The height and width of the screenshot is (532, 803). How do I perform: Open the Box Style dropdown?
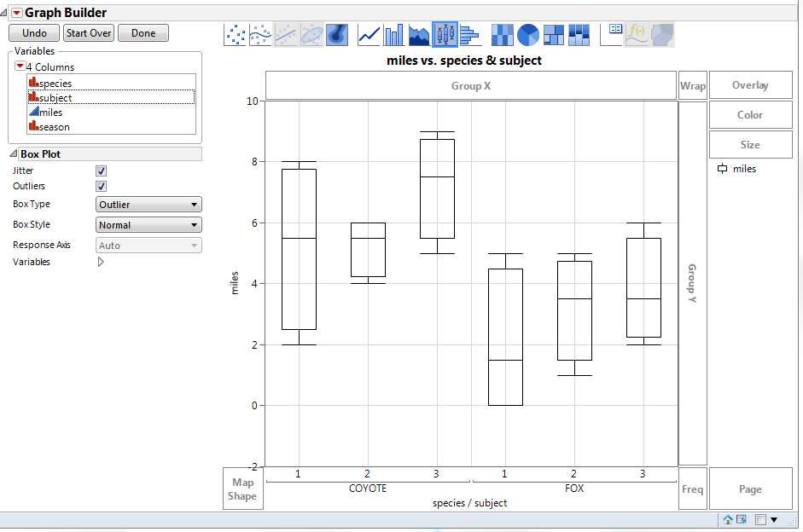pyautogui.click(x=148, y=225)
